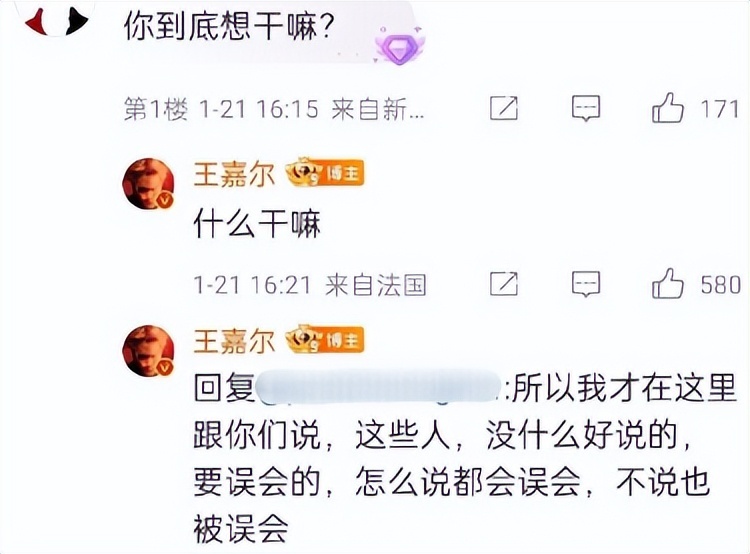Tap repost icon on the 什么干嘛 reply
The height and width of the screenshot is (554, 750).
pyautogui.click(x=504, y=284)
